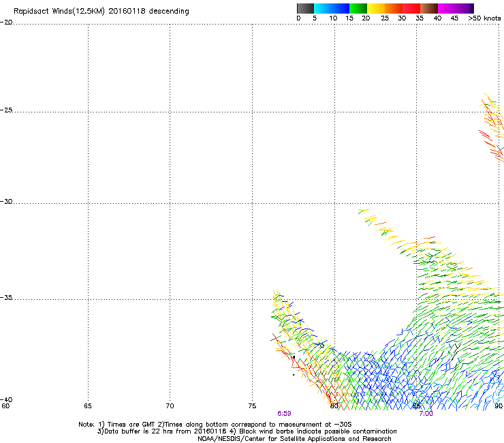Click the blue 5–15 knots legend gradient
Viewport: 504px width, 443px height.
[332, 8]
